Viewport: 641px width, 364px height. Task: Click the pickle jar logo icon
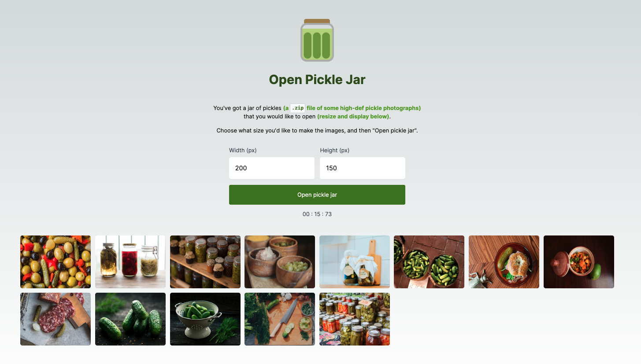point(317,40)
